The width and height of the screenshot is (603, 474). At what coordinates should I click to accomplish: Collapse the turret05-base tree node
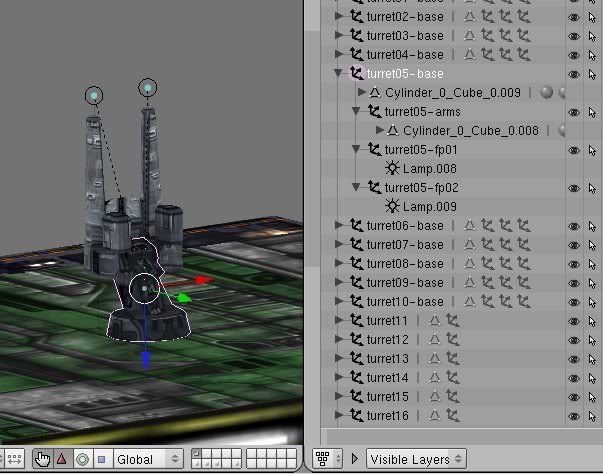340,74
